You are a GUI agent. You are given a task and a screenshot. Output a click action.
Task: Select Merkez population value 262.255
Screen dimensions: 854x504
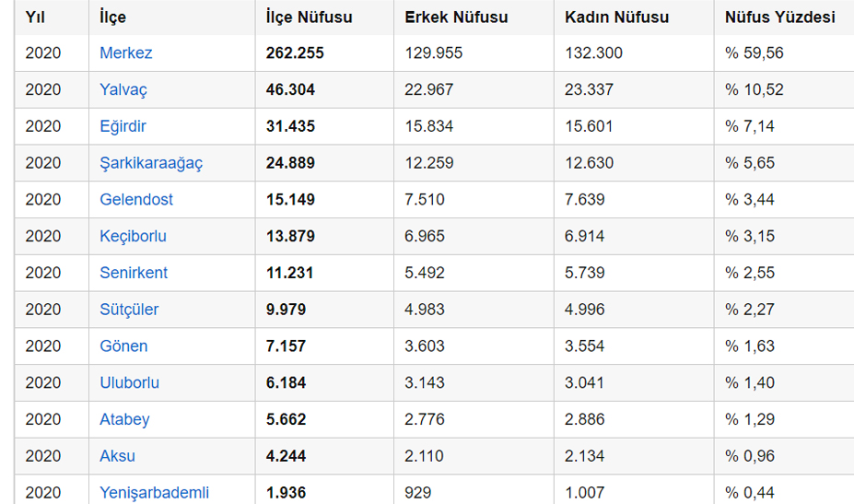[x=295, y=53]
